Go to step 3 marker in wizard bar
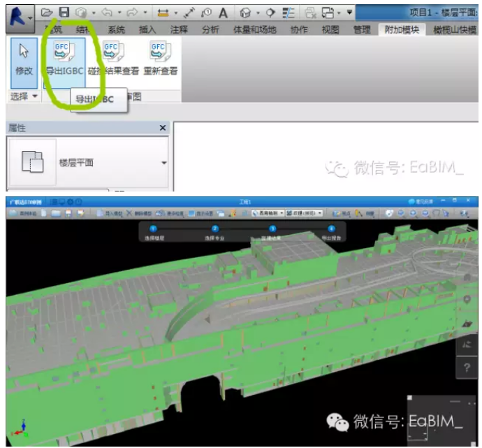Screen dimensions: 482x448 click(272, 229)
